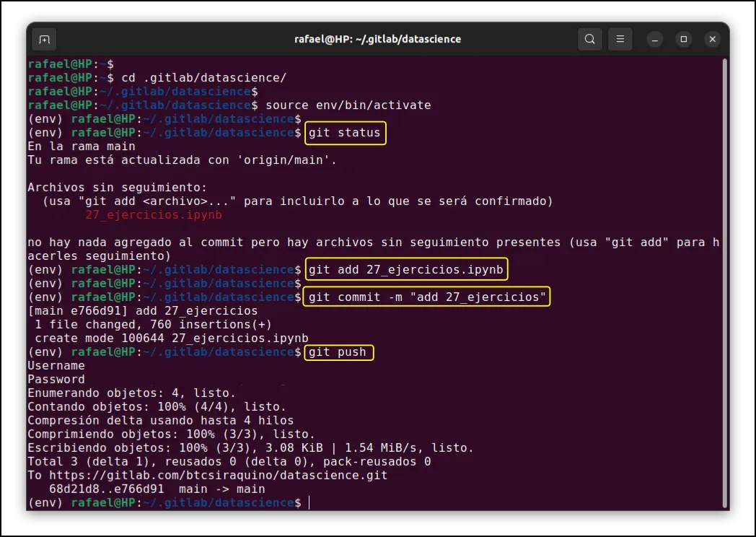Click 'Compresión delta usando hasta 4 hilos'
This screenshot has width=756, height=537.
[161, 421]
